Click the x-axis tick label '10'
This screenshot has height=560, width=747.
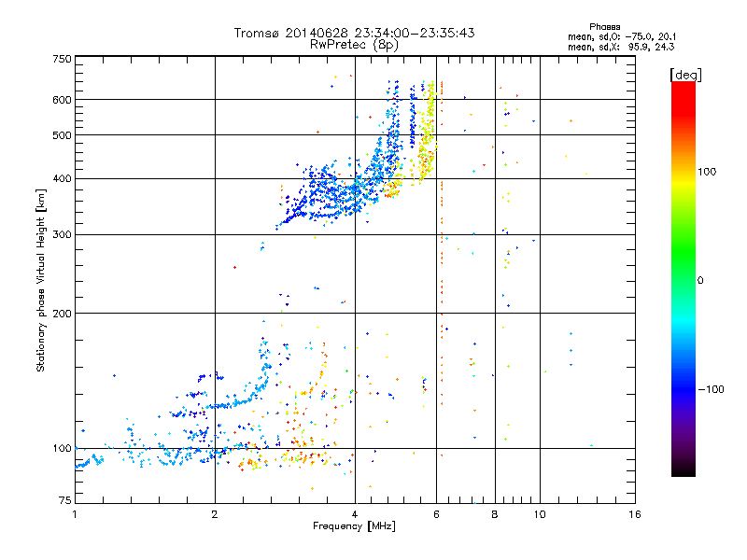click(540, 514)
